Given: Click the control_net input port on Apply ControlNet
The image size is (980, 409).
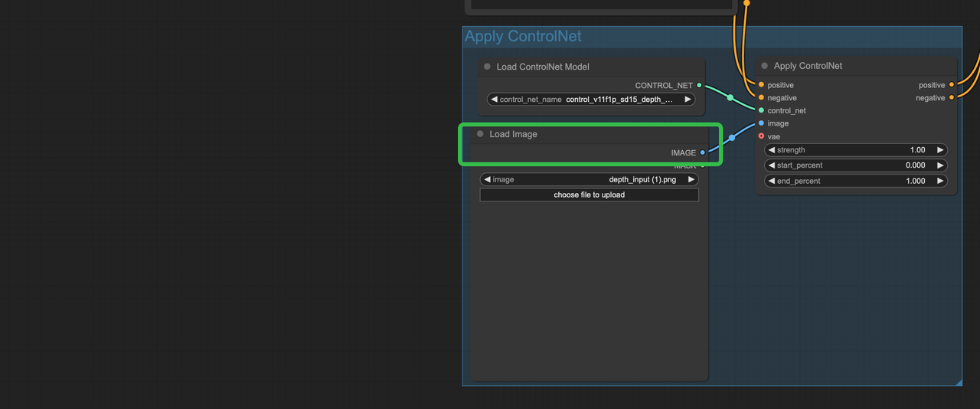Looking at the screenshot, I should point(761,110).
